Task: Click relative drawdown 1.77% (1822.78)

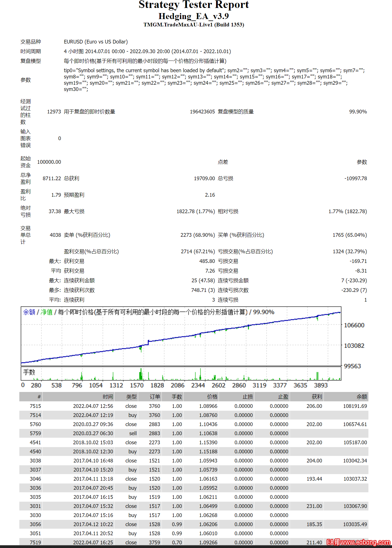Action: click(x=348, y=211)
